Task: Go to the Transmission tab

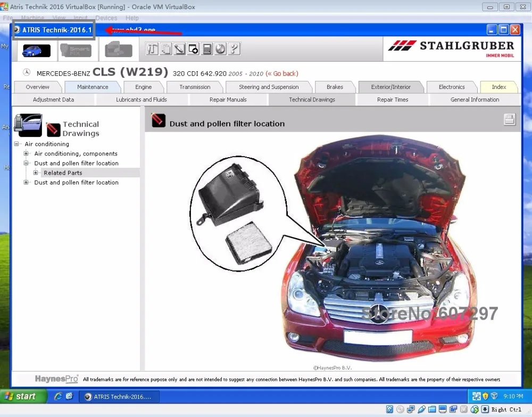Action: coord(195,87)
